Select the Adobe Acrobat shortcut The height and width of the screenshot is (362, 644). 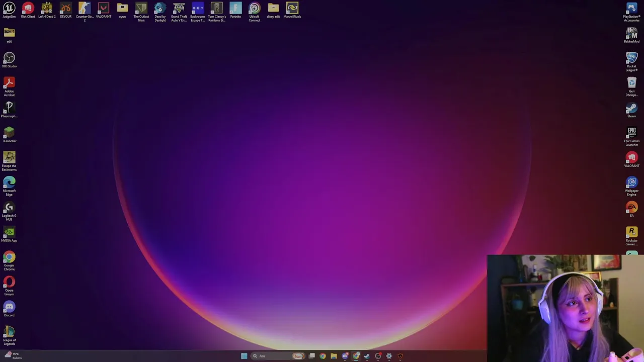(x=9, y=86)
